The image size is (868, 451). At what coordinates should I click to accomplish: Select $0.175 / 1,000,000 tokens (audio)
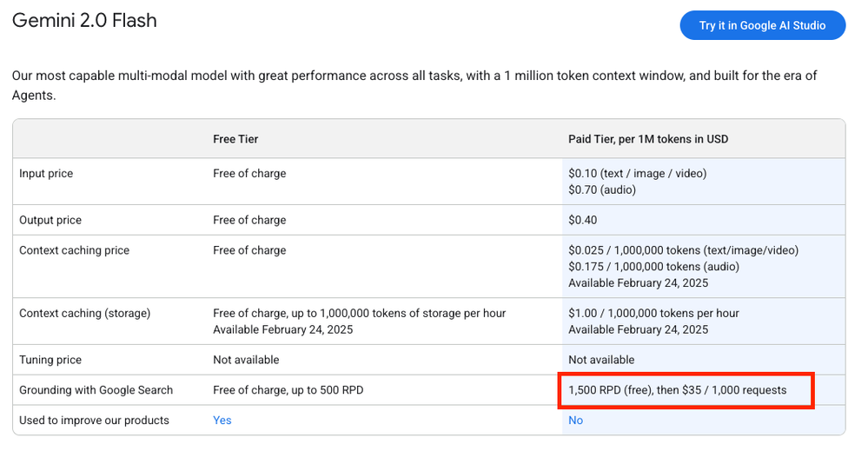[x=653, y=267]
